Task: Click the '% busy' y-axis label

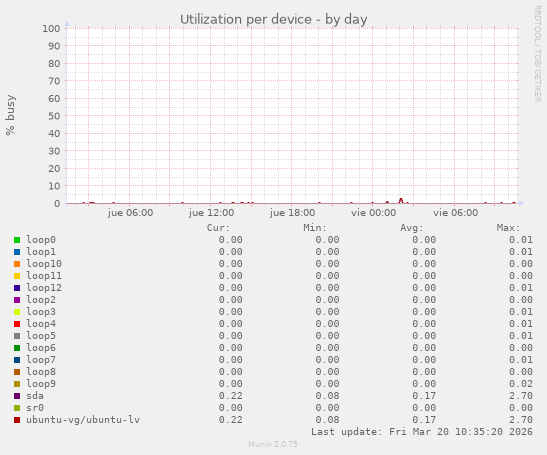Action: point(10,115)
